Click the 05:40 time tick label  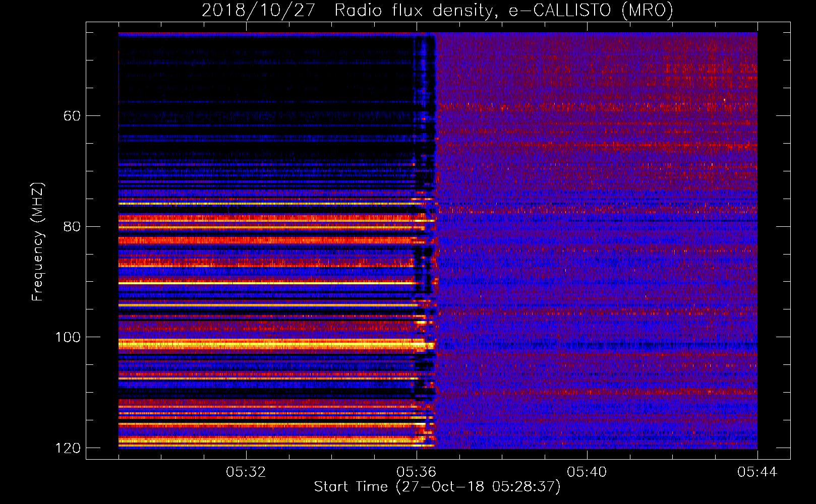(587, 472)
